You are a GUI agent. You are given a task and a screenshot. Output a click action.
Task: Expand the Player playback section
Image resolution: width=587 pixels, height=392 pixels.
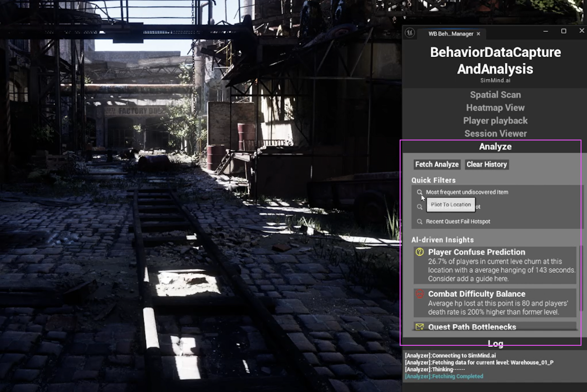pyautogui.click(x=495, y=121)
